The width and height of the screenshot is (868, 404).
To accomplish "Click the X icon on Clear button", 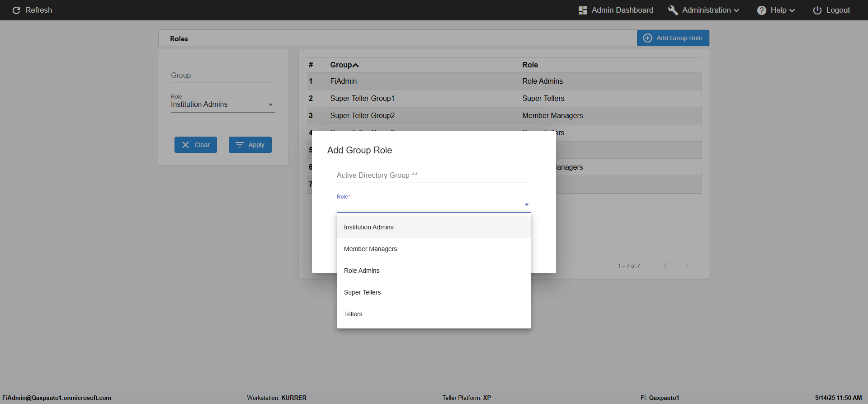I will click(185, 145).
